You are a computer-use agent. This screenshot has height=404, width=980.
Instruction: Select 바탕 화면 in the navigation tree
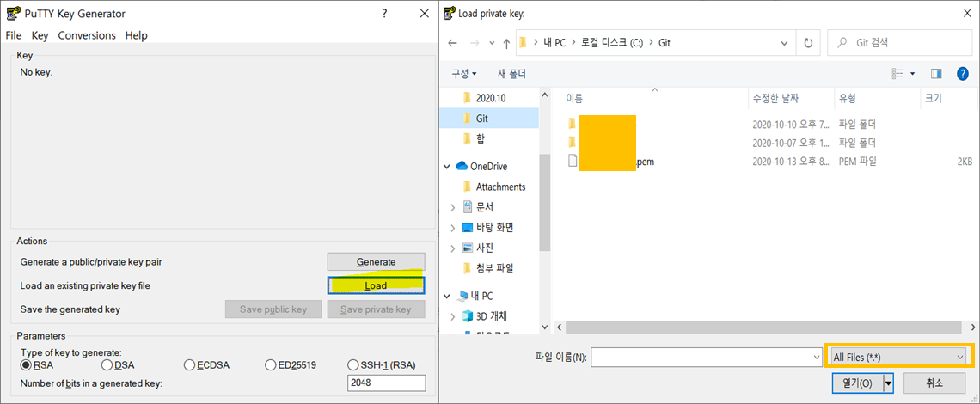pyautogui.click(x=488, y=227)
